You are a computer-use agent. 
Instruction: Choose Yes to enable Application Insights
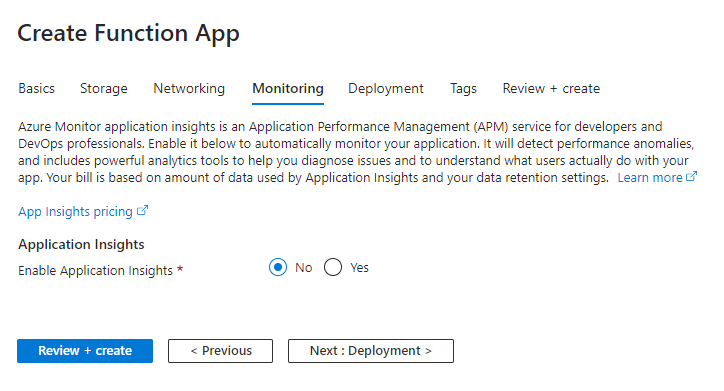point(333,267)
